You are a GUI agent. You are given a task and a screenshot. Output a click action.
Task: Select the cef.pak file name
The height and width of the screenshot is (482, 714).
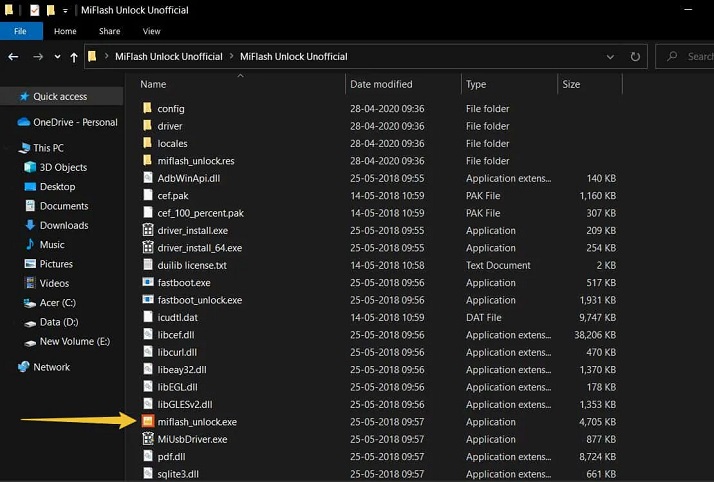173,195
